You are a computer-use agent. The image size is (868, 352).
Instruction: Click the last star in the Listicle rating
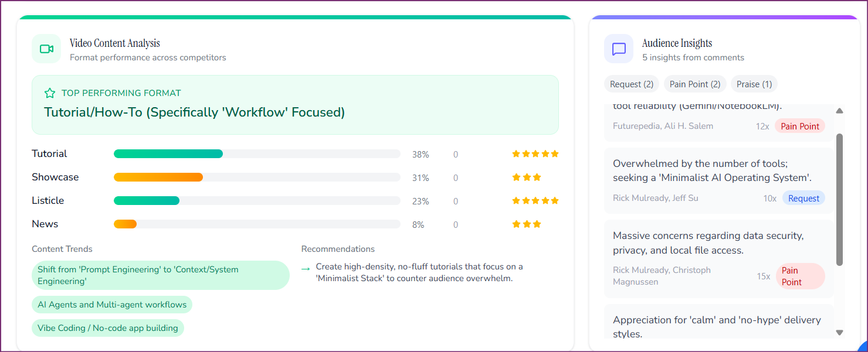(x=554, y=200)
